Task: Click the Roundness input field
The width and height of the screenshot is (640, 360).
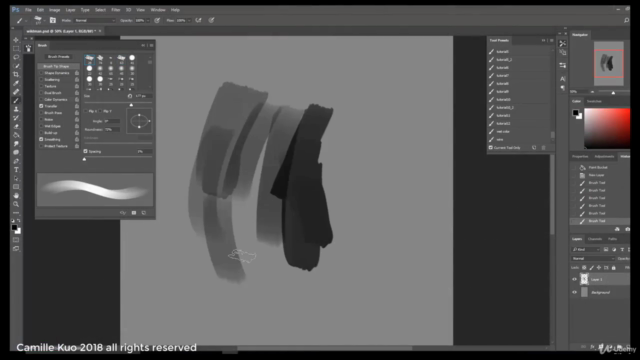Action: tap(112, 129)
